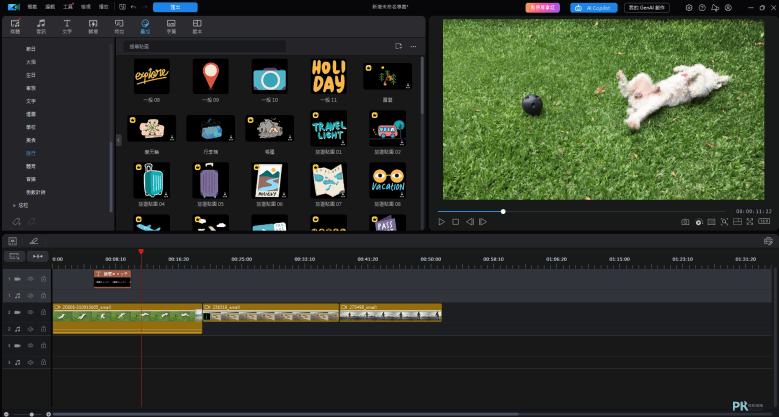779x417 pixels.
Task: Expand the last collapsed category with triangle
Action: click(14, 205)
